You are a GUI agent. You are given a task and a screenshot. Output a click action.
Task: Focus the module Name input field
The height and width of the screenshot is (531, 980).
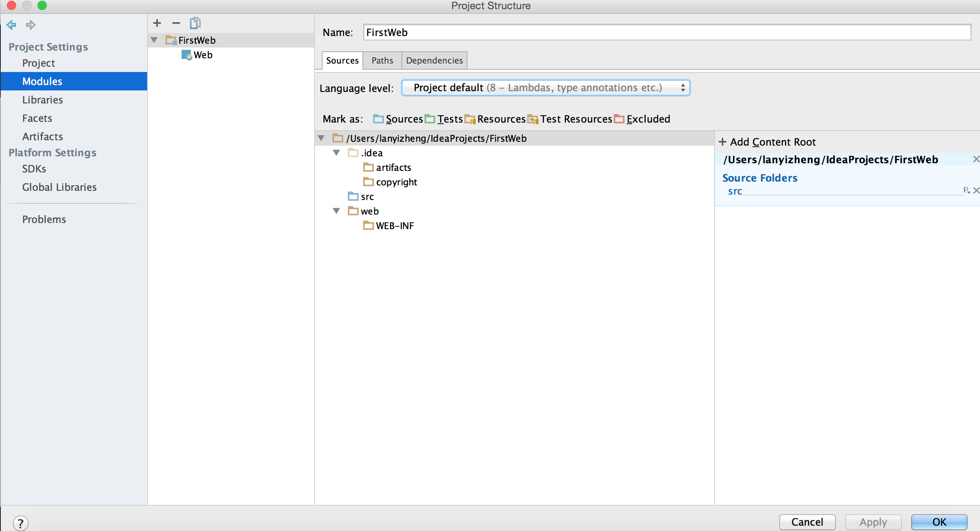[x=667, y=32]
